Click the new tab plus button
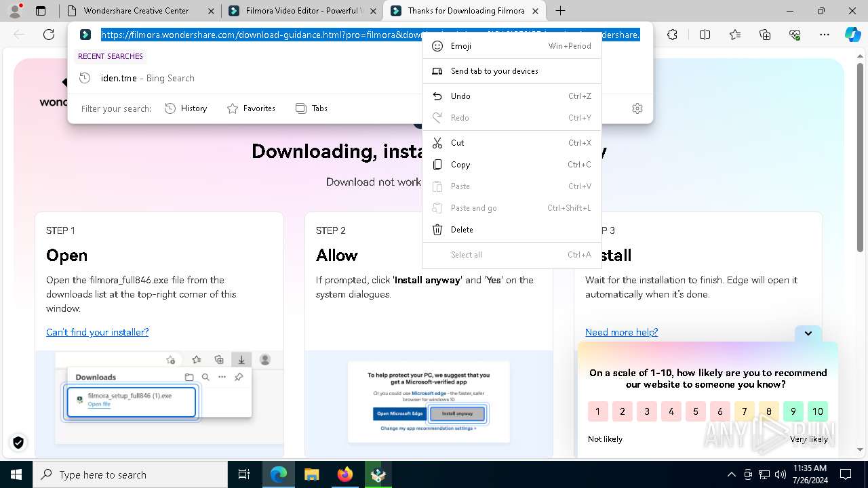The height and width of the screenshot is (488, 868). tap(560, 11)
